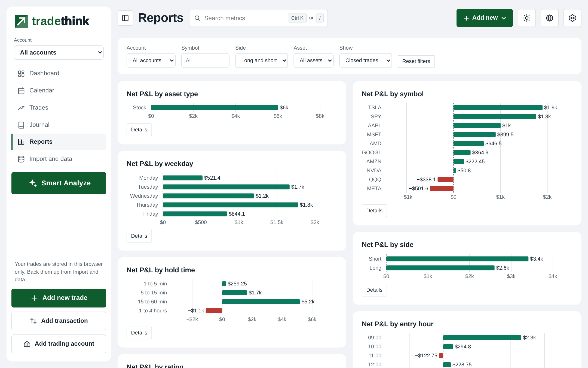
Task: Click the Smart Analyze sparkle icon
Action: (33, 183)
